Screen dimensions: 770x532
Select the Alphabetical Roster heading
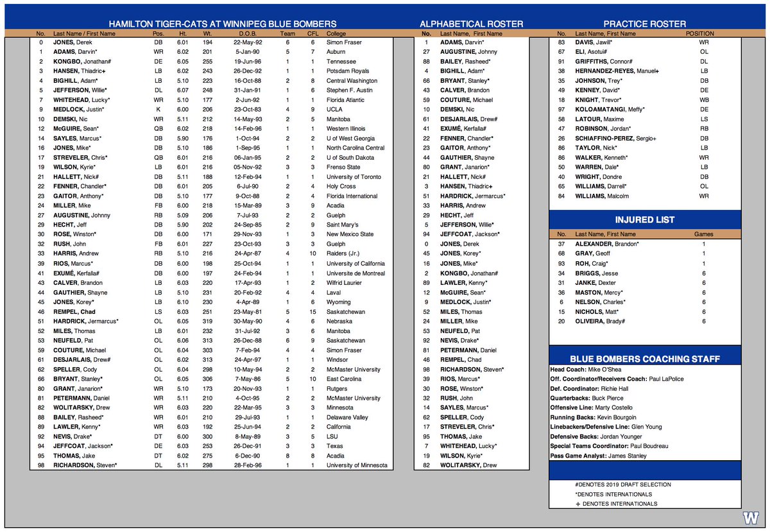pos(470,24)
